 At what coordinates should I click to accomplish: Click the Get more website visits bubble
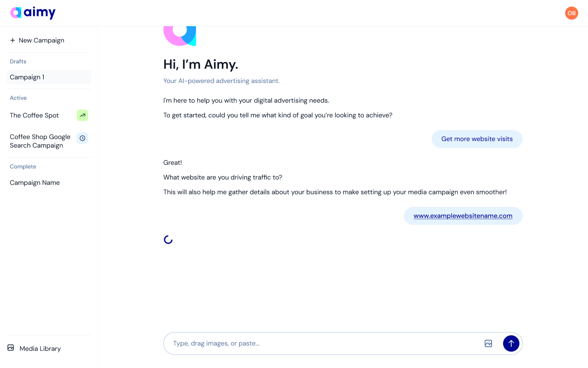(477, 139)
